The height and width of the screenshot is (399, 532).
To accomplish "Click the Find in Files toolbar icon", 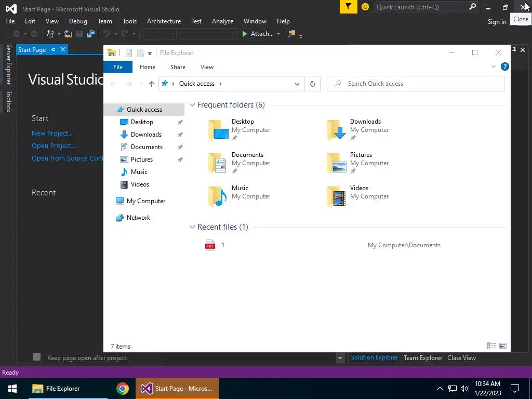I will [x=291, y=34].
